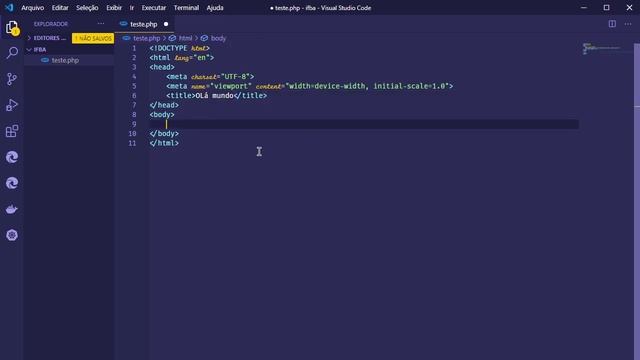Viewport: 640px width, 360px height.
Task: Click the second Edge browser icon in activity bar
Action: tap(12, 183)
